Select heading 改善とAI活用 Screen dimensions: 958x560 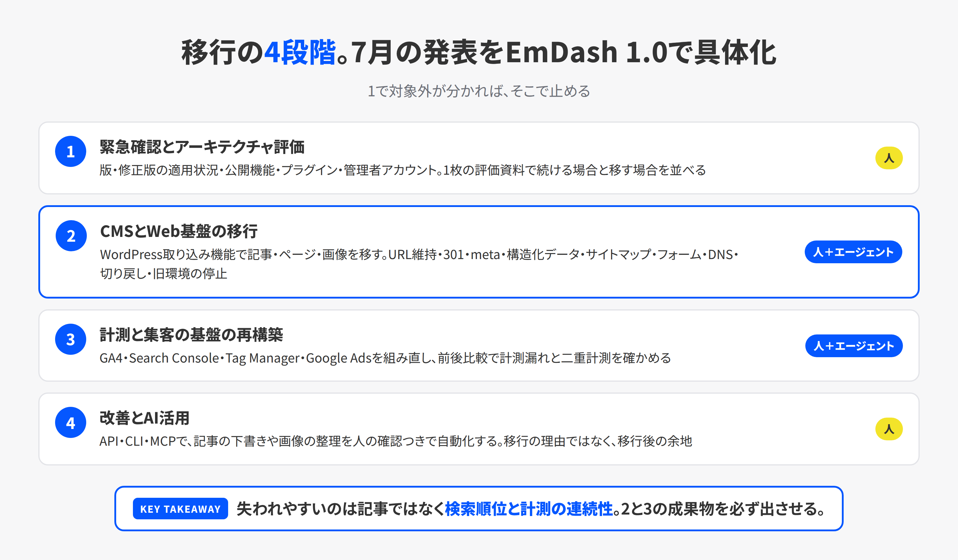click(x=145, y=418)
